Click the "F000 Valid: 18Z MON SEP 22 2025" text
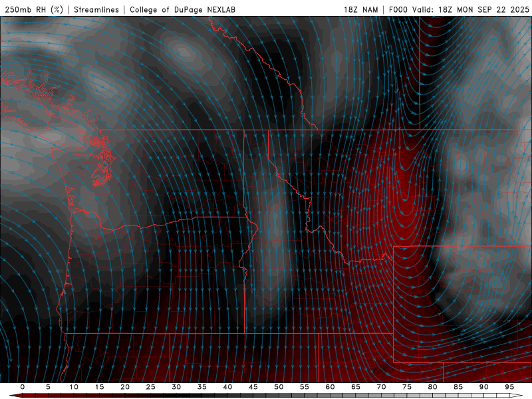The height and width of the screenshot is (399, 532). click(x=459, y=9)
